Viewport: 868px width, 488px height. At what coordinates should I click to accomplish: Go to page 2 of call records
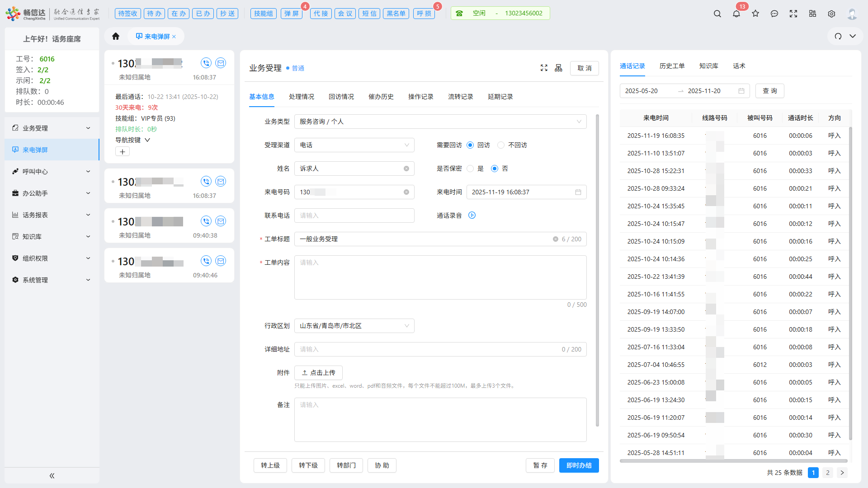click(827, 473)
